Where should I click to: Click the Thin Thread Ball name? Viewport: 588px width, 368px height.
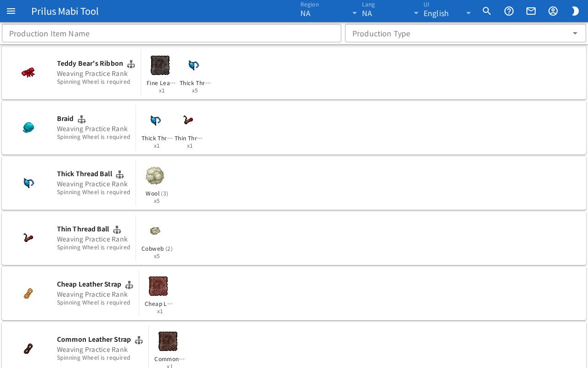[x=83, y=229]
